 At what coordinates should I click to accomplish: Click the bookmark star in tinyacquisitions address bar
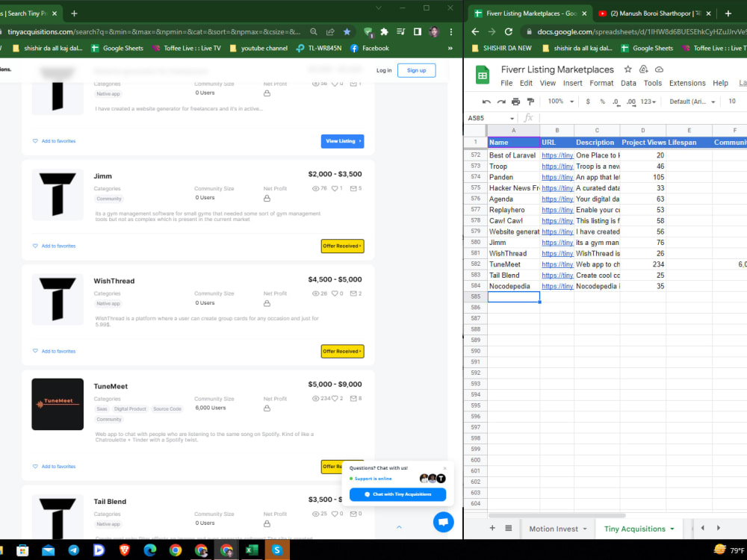coord(347,32)
